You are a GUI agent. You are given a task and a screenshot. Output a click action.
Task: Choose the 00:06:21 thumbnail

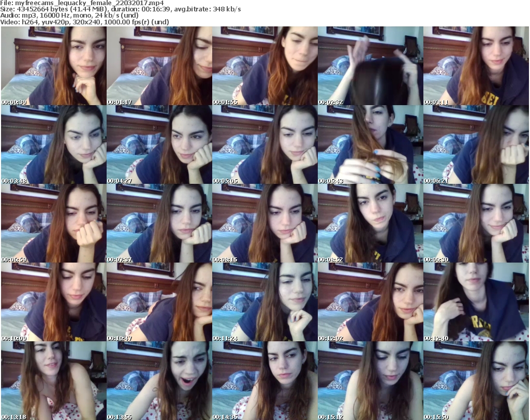[476, 144]
